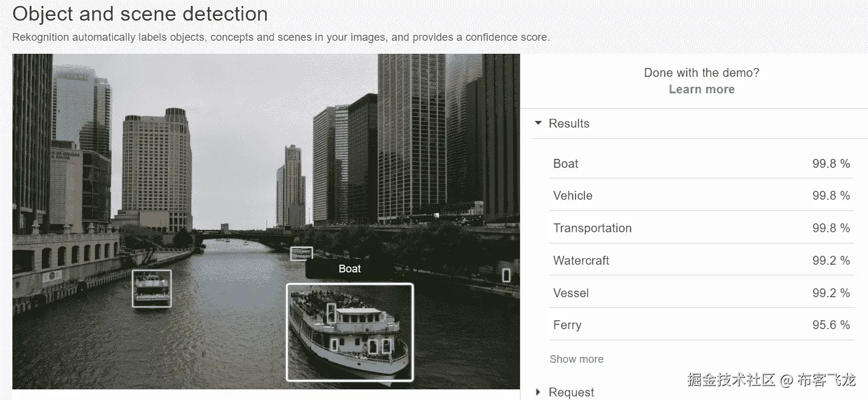
Task: Select the Transportation label row
Action: 701,228
